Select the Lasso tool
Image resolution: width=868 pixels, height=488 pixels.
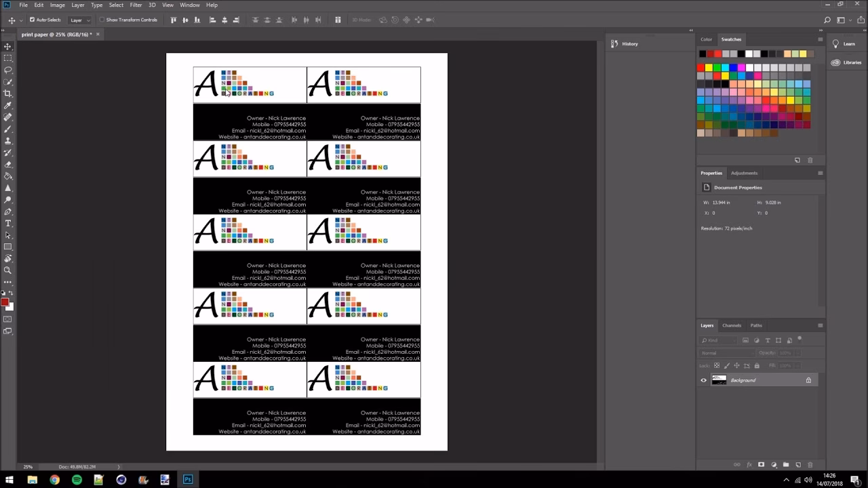[x=8, y=70]
